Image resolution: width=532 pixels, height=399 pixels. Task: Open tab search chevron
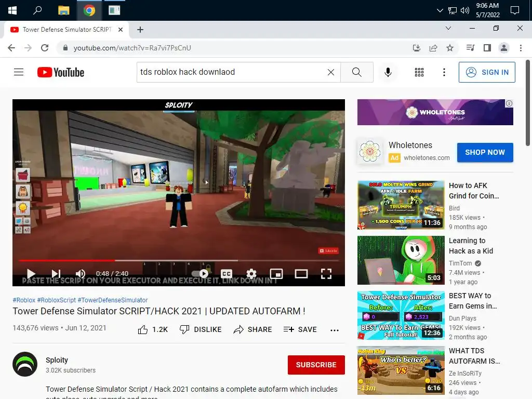[448, 28]
